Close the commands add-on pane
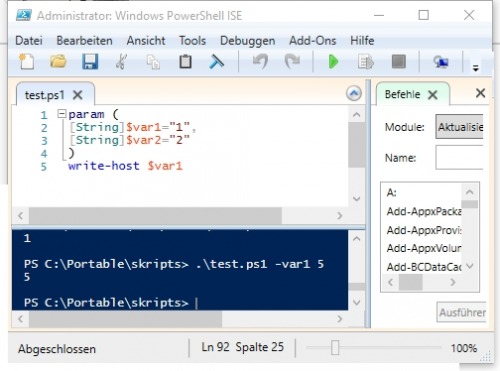Image resolution: width=500 pixels, height=371 pixels. point(480,93)
